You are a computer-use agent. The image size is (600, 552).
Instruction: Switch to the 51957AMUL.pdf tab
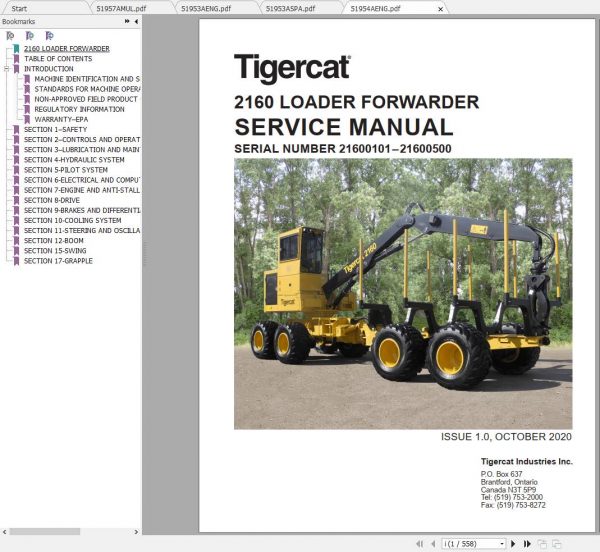(121, 8)
